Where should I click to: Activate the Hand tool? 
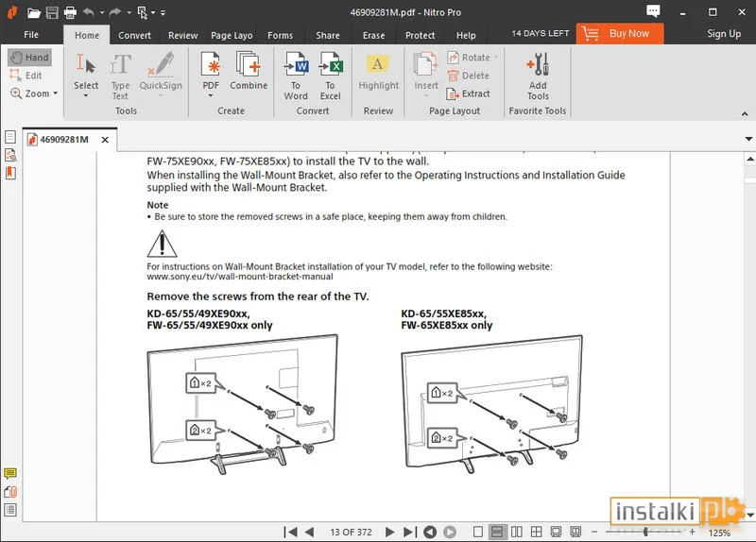[29, 58]
